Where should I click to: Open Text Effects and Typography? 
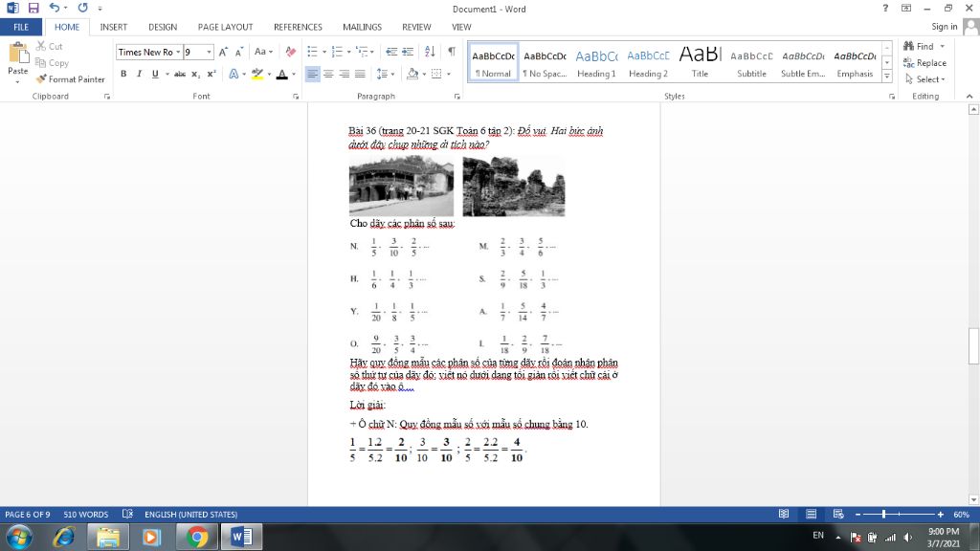click(x=234, y=74)
